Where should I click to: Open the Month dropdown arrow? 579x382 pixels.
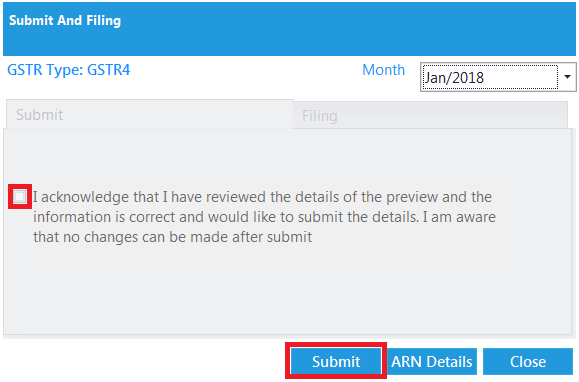click(567, 77)
